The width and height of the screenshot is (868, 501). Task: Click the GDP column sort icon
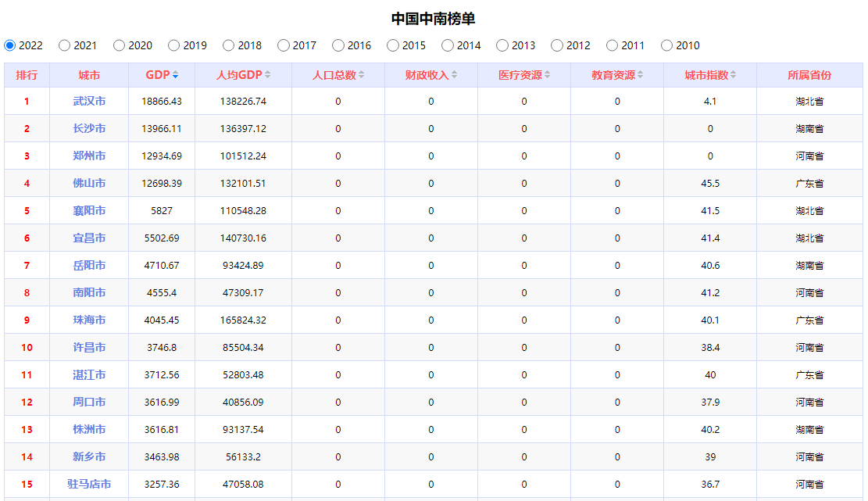pyautogui.click(x=175, y=75)
